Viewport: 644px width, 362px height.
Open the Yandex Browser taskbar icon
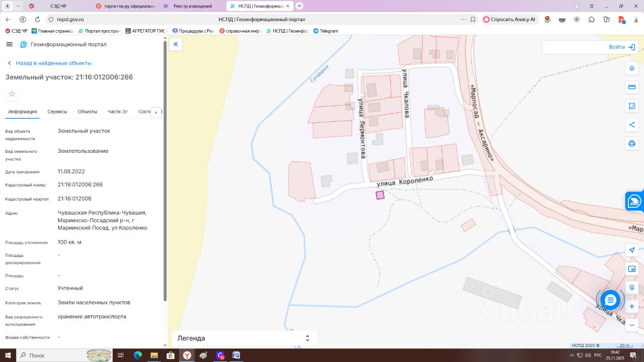pyautogui.click(x=187, y=355)
